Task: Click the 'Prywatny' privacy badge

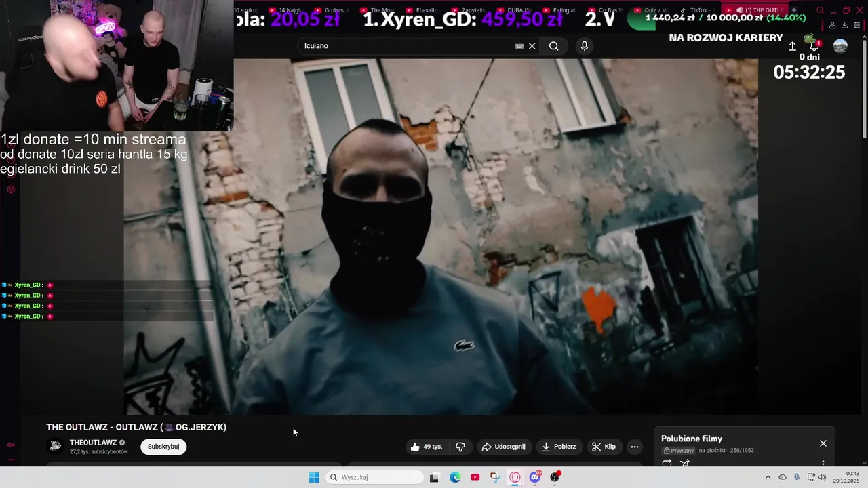Action: click(679, 451)
